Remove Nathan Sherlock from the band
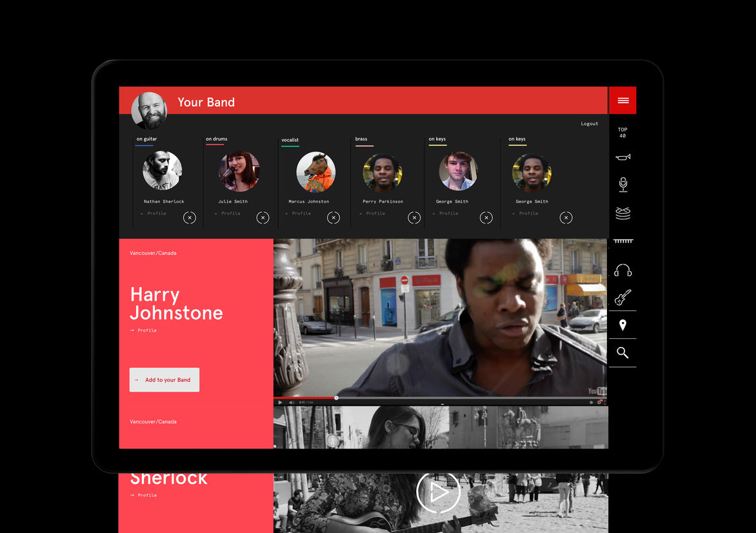This screenshot has height=533, width=756. 189,218
